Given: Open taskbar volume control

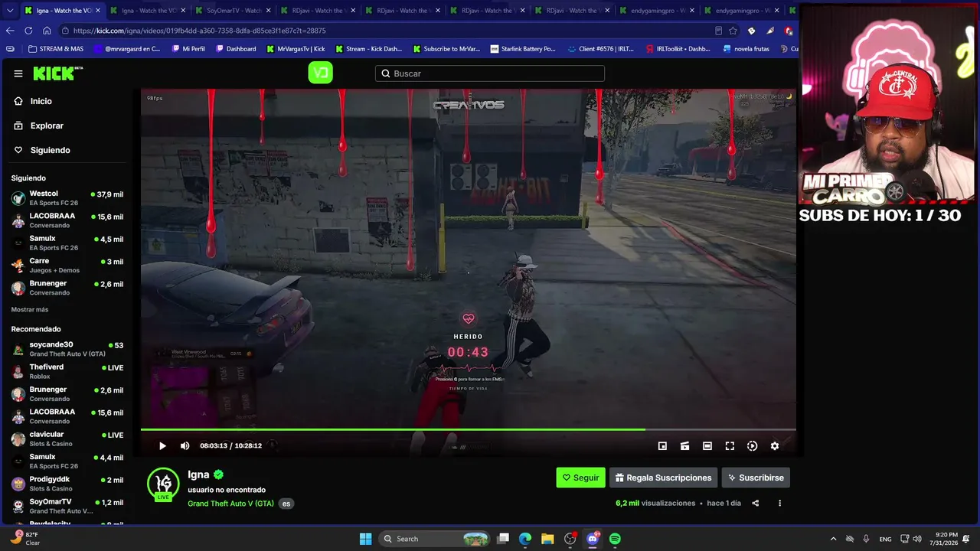Looking at the screenshot, I should click(x=917, y=539).
